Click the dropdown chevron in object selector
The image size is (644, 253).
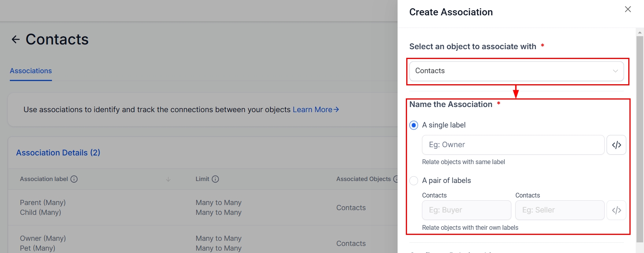point(615,71)
